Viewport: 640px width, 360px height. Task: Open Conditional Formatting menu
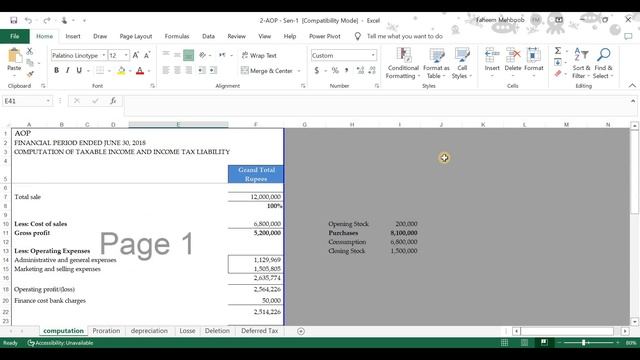pos(403,64)
